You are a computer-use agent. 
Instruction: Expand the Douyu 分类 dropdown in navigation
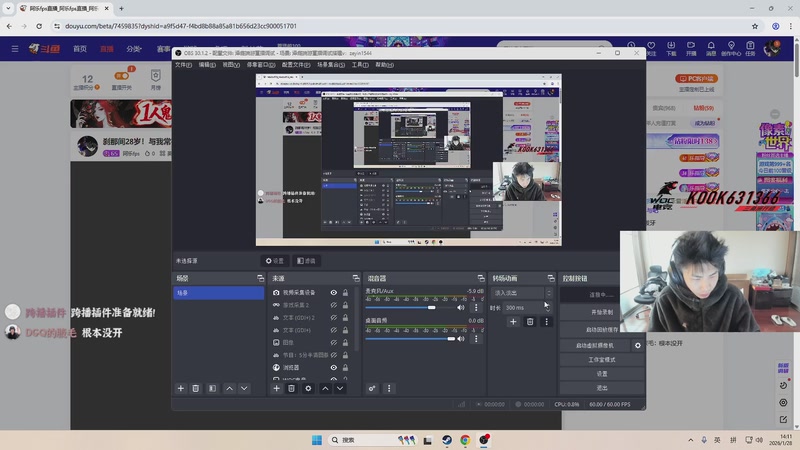[134, 49]
